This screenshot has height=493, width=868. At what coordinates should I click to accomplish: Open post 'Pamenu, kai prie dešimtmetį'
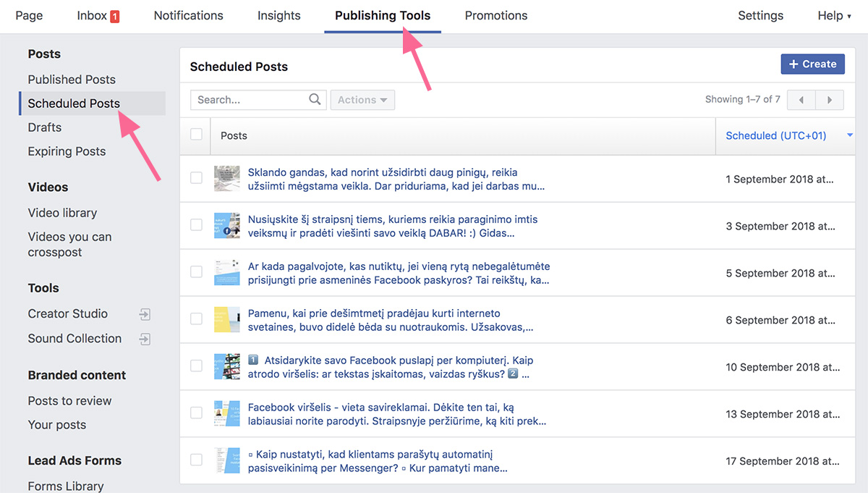[x=391, y=320]
